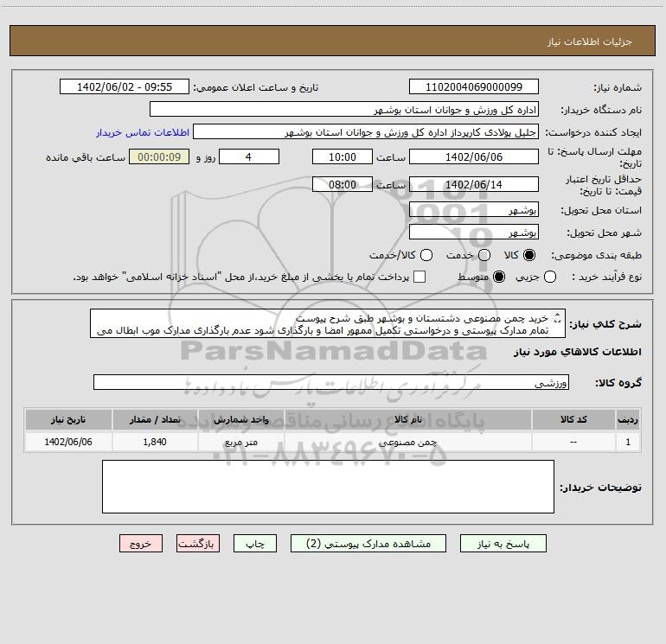This screenshot has width=666, height=644.
Task: Click the remaining time 00:00:09 field
Action: click(x=159, y=156)
